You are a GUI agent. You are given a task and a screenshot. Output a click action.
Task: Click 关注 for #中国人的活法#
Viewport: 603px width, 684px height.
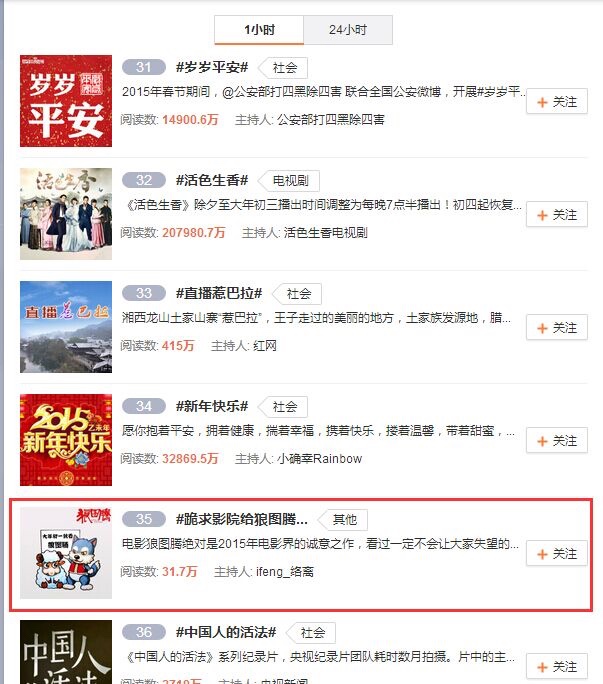tap(557, 666)
